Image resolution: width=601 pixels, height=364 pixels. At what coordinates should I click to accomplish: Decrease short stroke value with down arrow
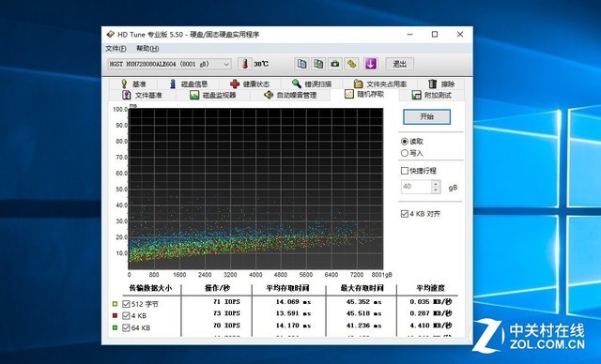pyautogui.click(x=436, y=190)
